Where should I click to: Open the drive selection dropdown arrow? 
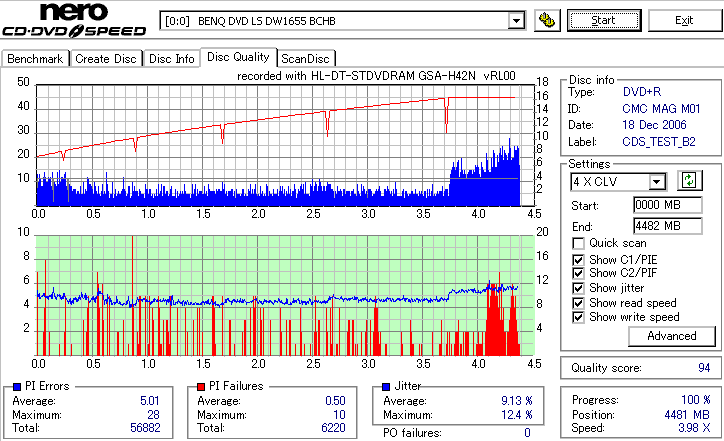pos(516,21)
